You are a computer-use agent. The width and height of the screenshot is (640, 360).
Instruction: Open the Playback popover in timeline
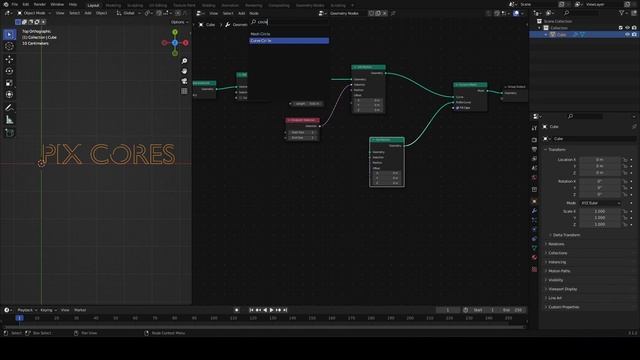[x=27, y=310]
